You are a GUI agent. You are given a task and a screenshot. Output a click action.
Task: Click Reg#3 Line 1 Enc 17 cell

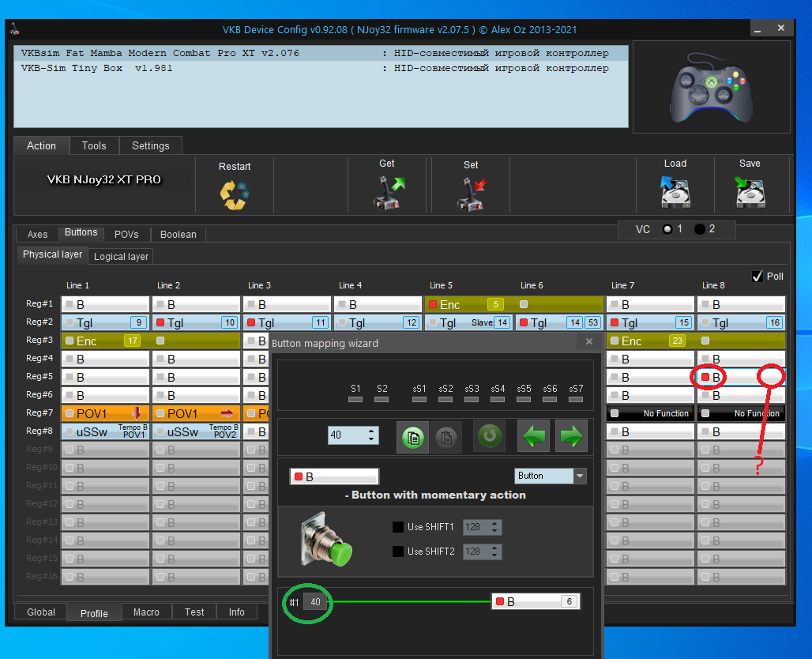(151, 341)
